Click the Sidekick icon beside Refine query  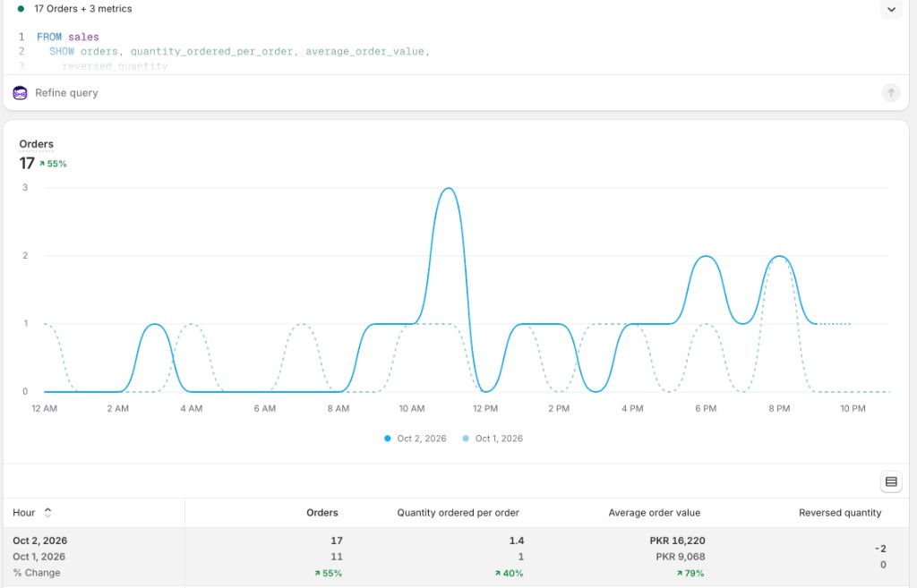click(x=20, y=93)
